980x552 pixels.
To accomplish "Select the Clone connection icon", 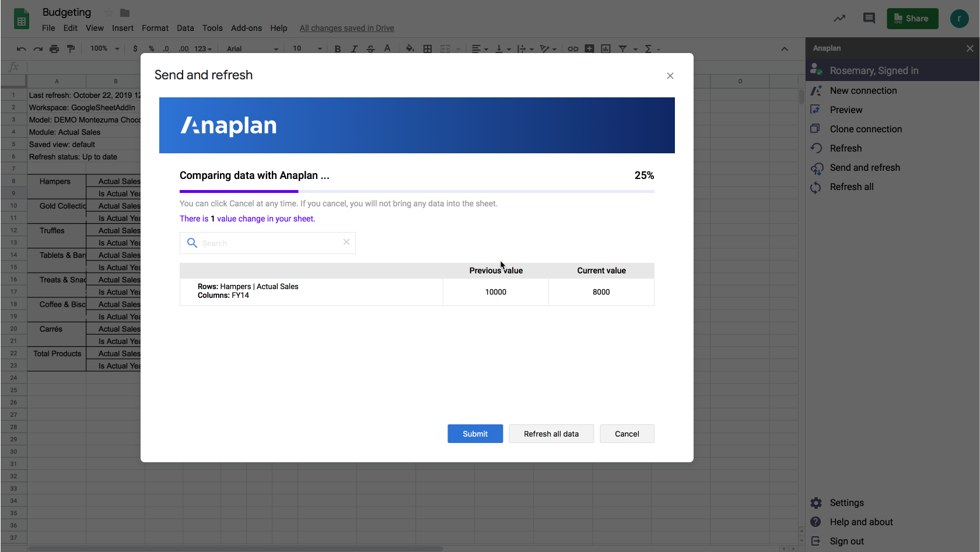I will 816,129.
